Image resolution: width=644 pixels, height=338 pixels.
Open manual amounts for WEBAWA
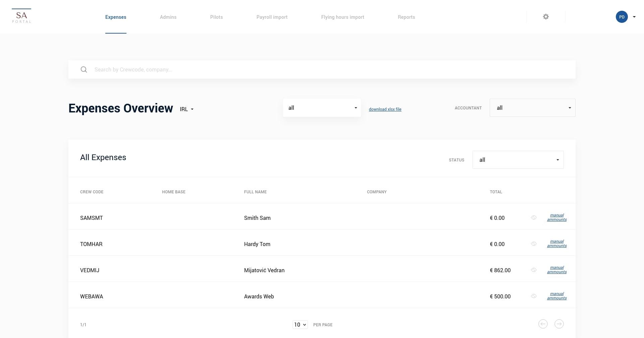click(557, 296)
